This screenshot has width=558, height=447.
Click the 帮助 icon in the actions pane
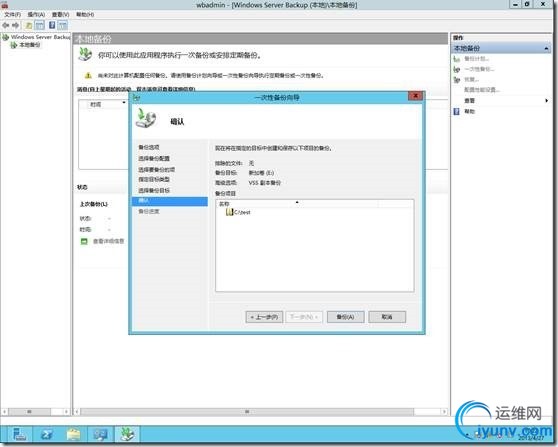[x=457, y=111]
